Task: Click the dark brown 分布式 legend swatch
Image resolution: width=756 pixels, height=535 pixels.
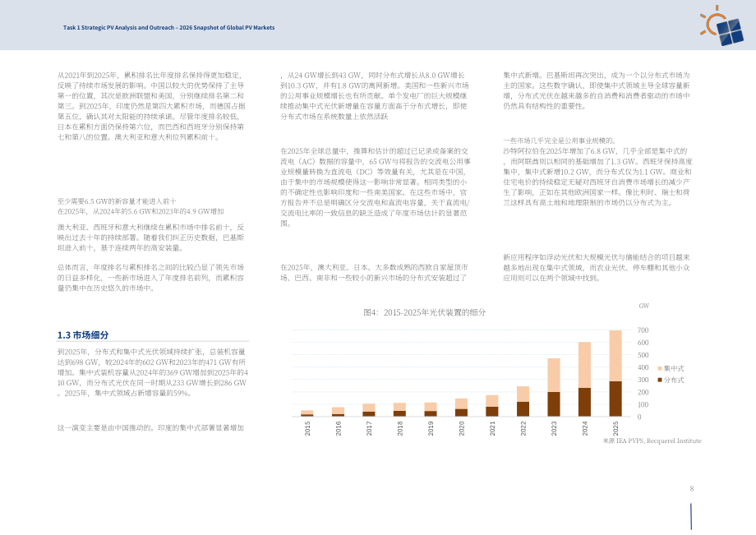Action: (x=660, y=380)
